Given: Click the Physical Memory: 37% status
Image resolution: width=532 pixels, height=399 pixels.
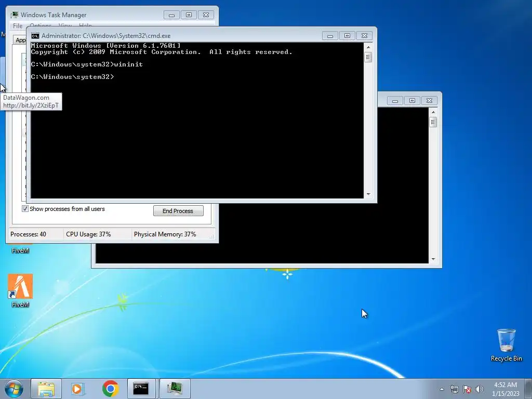Looking at the screenshot, I should coord(165,234).
